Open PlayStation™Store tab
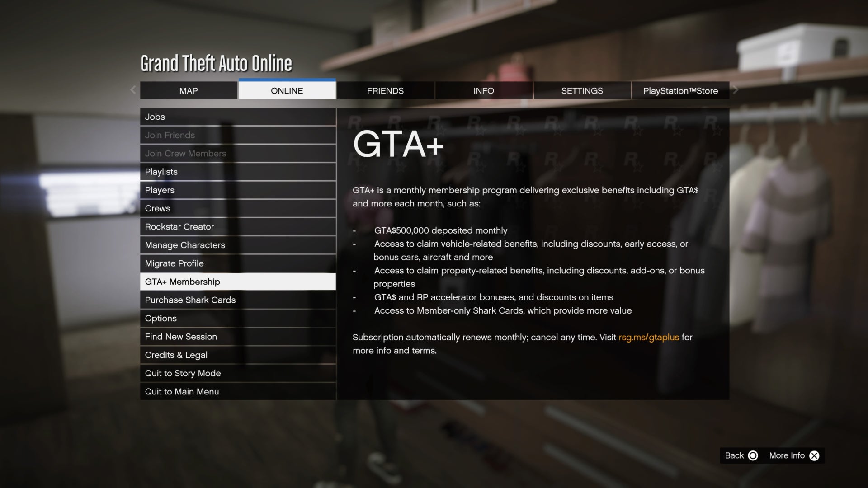The width and height of the screenshot is (868, 488). 680,90
